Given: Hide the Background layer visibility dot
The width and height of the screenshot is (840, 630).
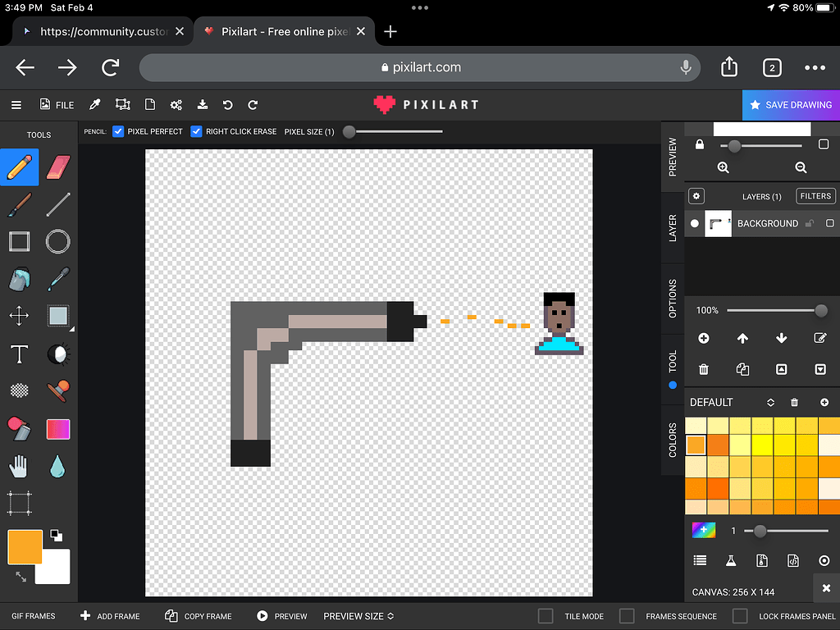Looking at the screenshot, I should point(695,223).
